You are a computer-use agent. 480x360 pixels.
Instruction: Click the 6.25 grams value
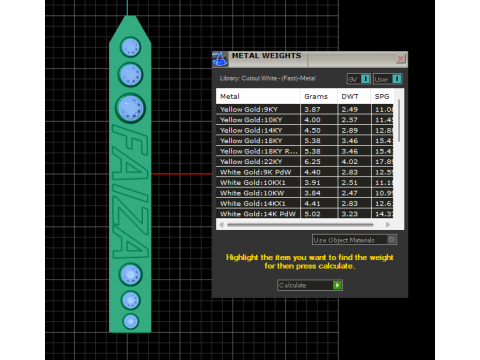tap(312, 162)
